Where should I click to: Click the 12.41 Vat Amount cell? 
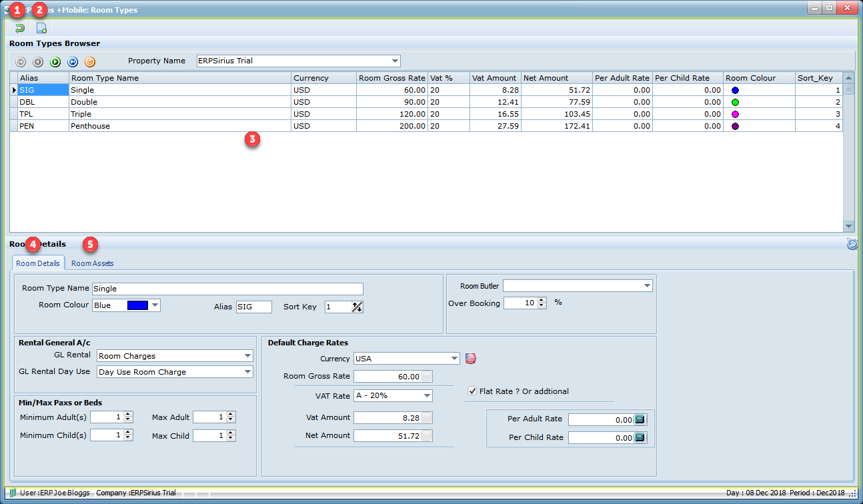coord(496,102)
